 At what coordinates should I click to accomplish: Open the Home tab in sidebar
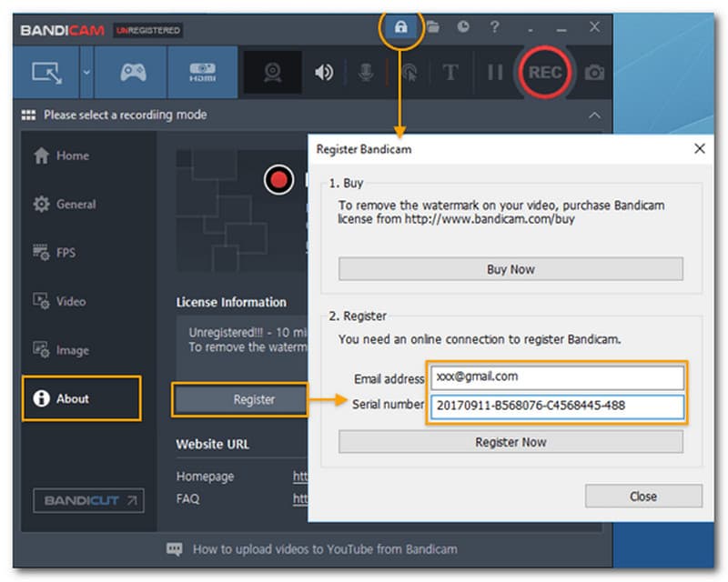click(x=61, y=156)
